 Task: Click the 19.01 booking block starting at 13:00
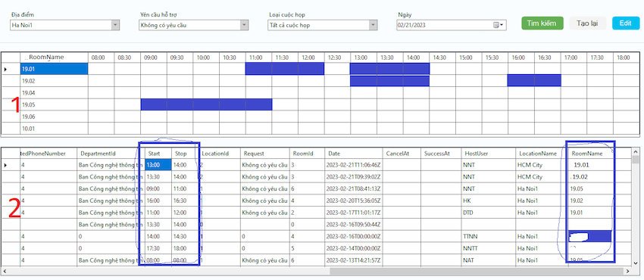click(389, 69)
